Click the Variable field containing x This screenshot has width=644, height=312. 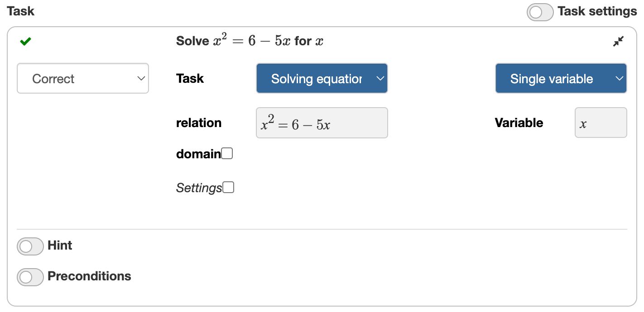pos(601,123)
